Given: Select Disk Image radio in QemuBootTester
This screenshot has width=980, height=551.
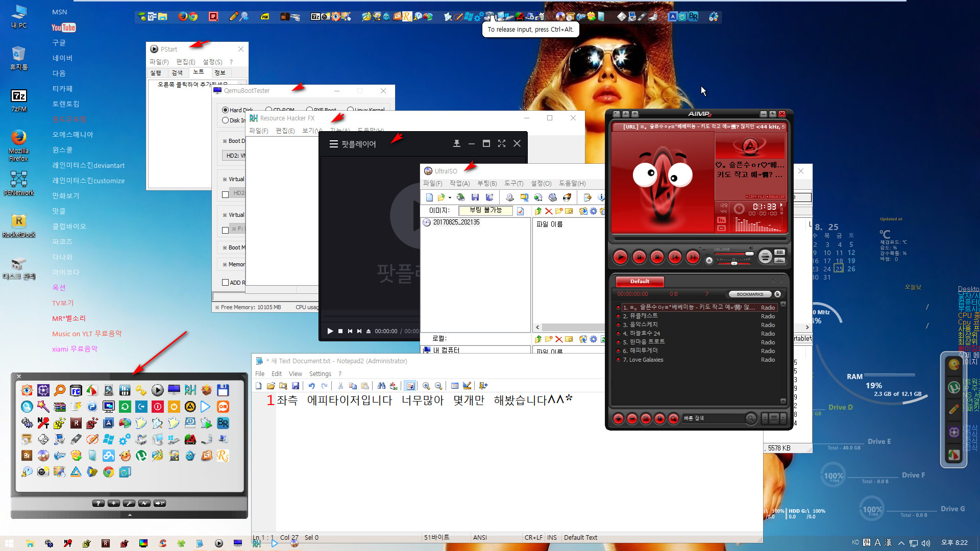Looking at the screenshot, I should coord(225,120).
